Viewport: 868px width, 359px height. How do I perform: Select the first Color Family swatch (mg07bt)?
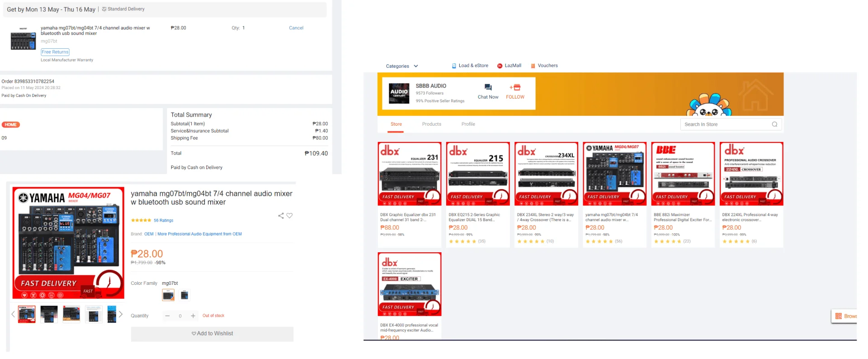[168, 295]
